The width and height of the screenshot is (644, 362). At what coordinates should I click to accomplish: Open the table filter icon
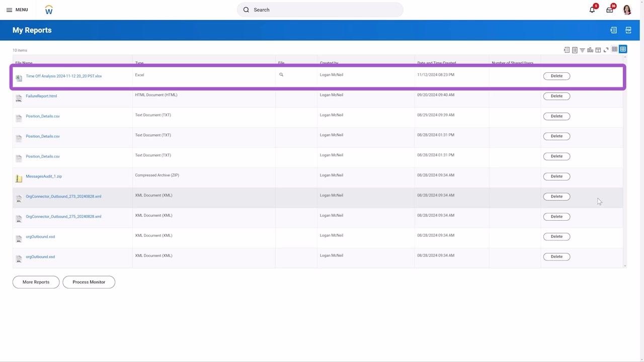pyautogui.click(x=582, y=50)
